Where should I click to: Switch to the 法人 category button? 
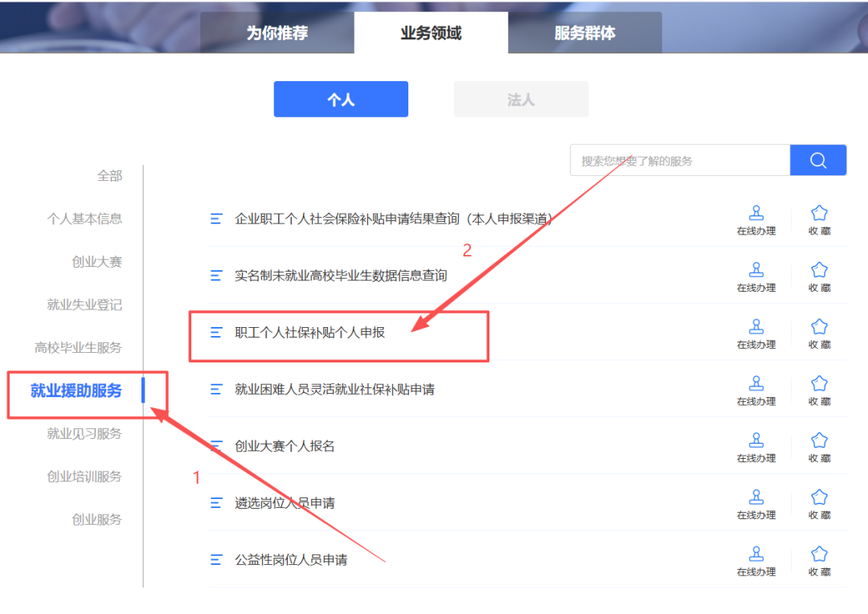(x=521, y=99)
